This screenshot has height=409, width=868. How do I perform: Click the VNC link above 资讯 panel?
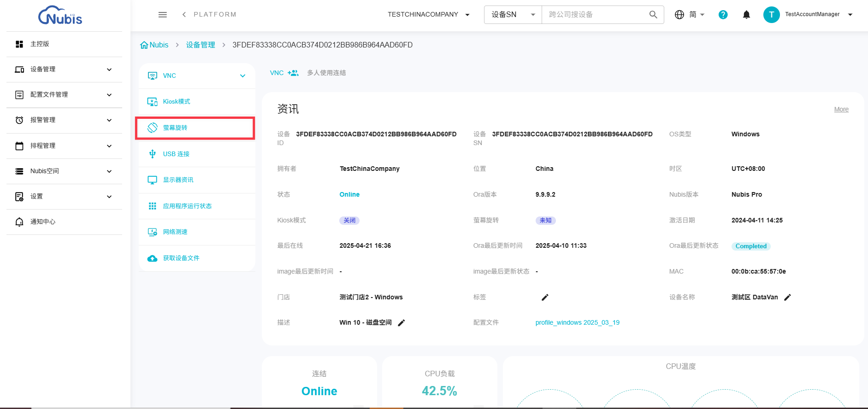[277, 73]
